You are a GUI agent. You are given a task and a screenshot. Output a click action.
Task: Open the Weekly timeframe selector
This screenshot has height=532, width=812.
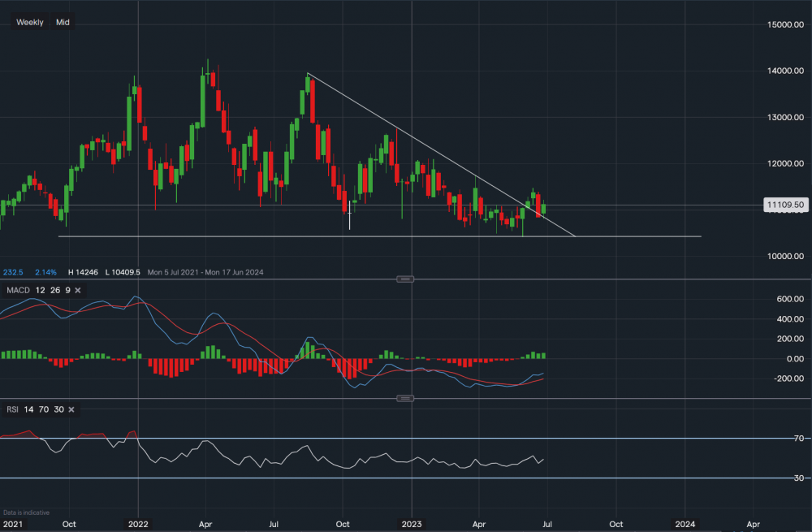point(30,22)
